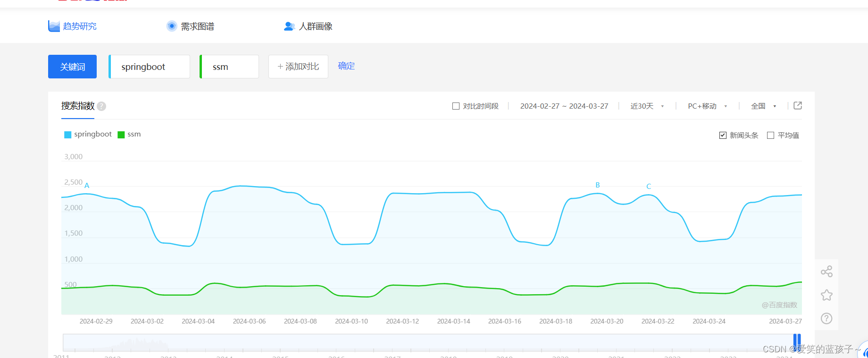Toggle the ssm green legend swatch
The height and width of the screenshot is (358, 868).
(121, 135)
